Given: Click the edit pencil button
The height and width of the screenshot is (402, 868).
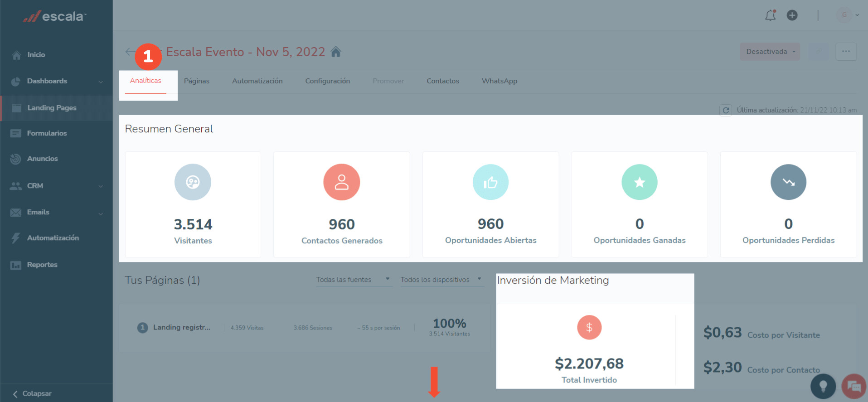Looking at the screenshot, I should pos(819,52).
